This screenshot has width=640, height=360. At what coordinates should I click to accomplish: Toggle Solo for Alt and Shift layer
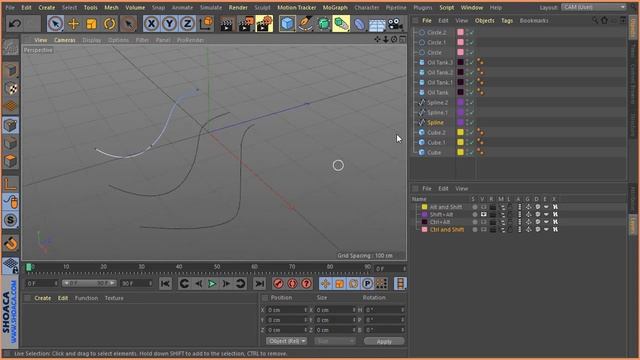pyautogui.click(x=474, y=207)
